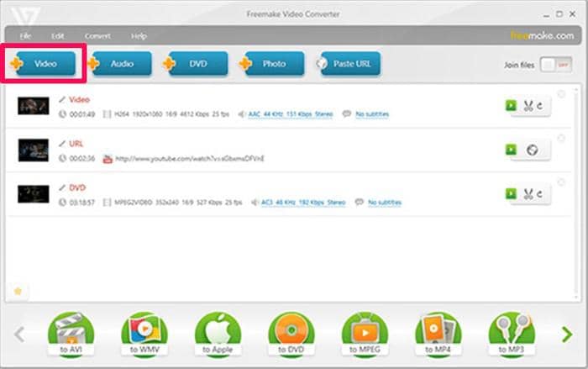Viewport: 588px width, 369px height.
Task: Remove the DVD row with circle button
Action: pyautogui.click(x=561, y=182)
